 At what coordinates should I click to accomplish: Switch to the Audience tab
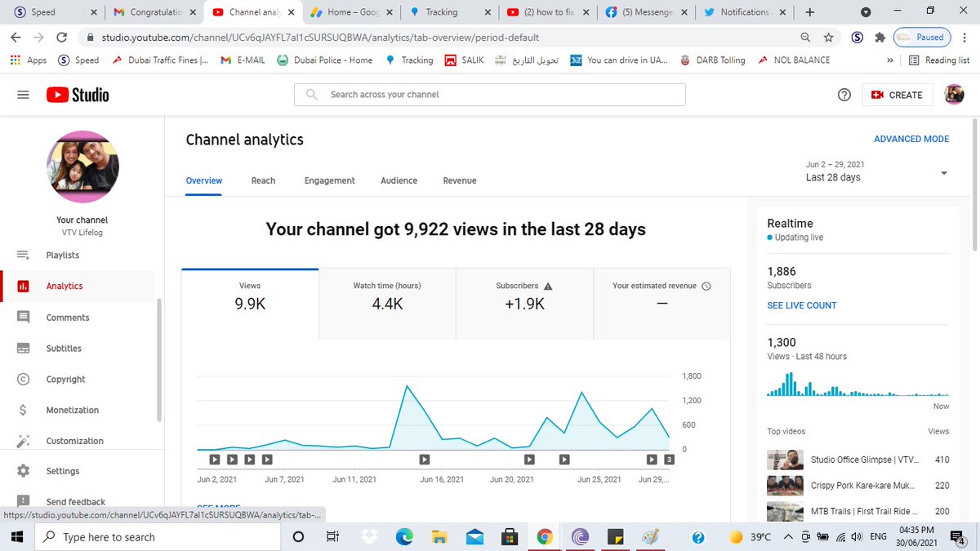(x=399, y=180)
